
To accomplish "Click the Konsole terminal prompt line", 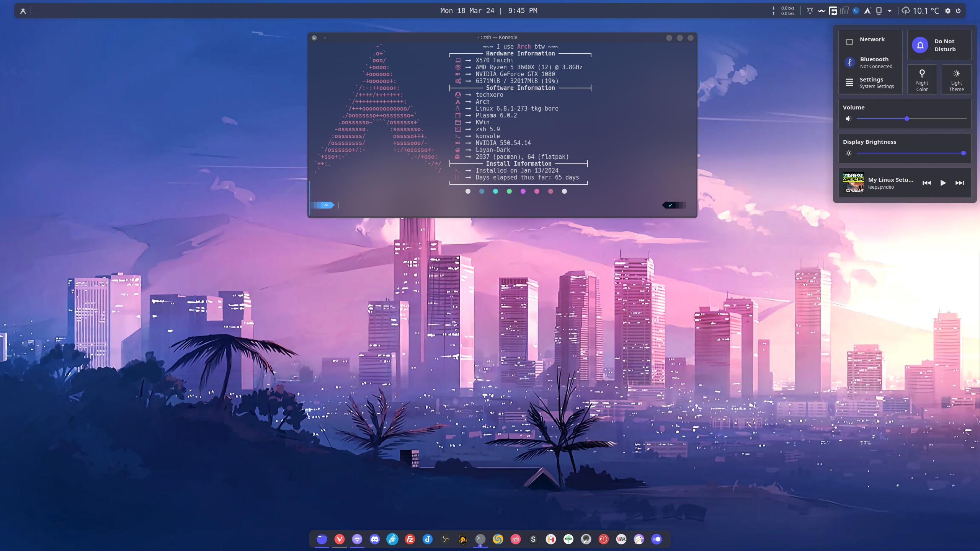I will coord(498,205).
